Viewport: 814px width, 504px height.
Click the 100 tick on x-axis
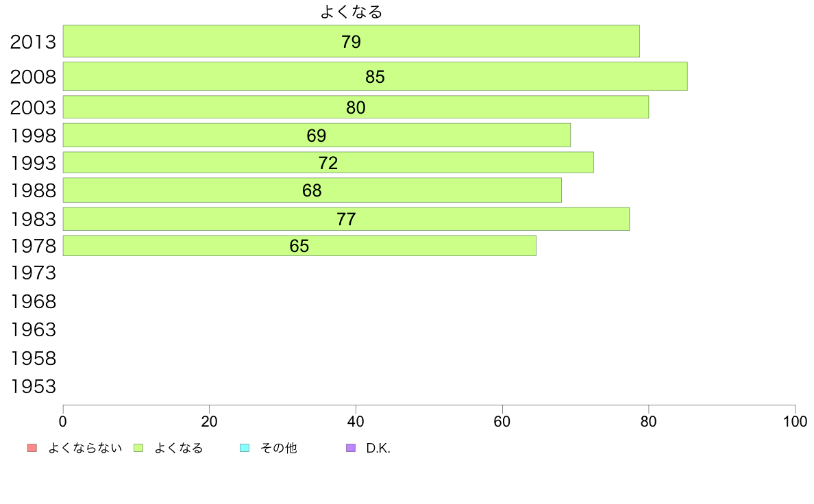click(x=795, y=421)
